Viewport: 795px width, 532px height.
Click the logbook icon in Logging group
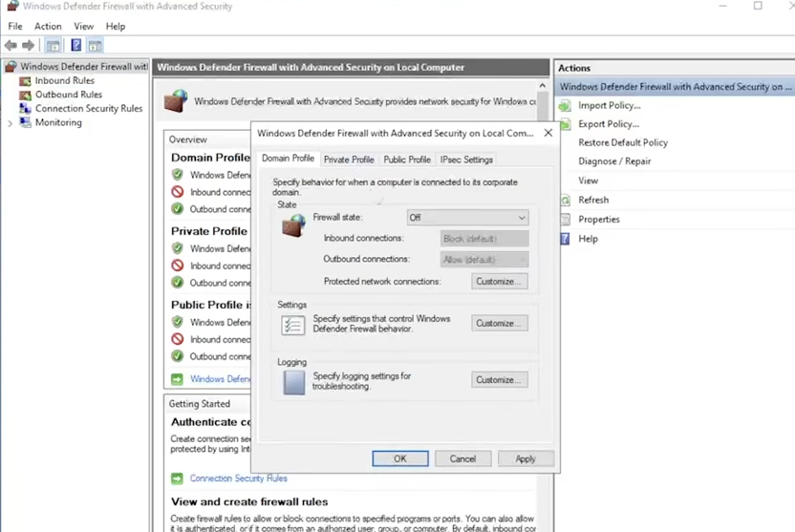(x=294, y=383)
